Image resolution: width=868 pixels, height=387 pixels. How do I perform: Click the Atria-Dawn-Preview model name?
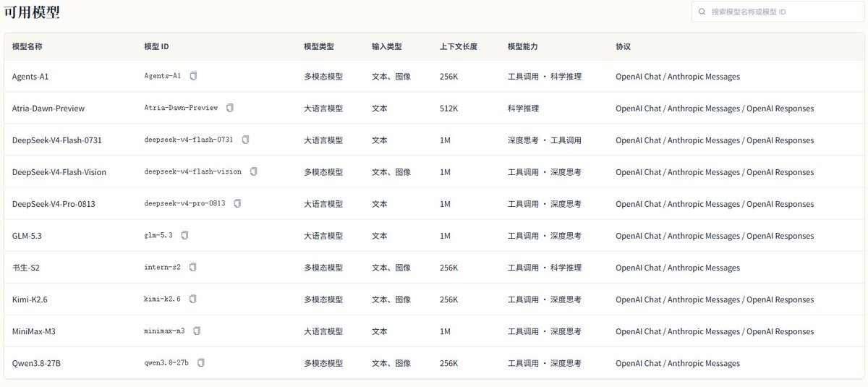tap(48, 108)
